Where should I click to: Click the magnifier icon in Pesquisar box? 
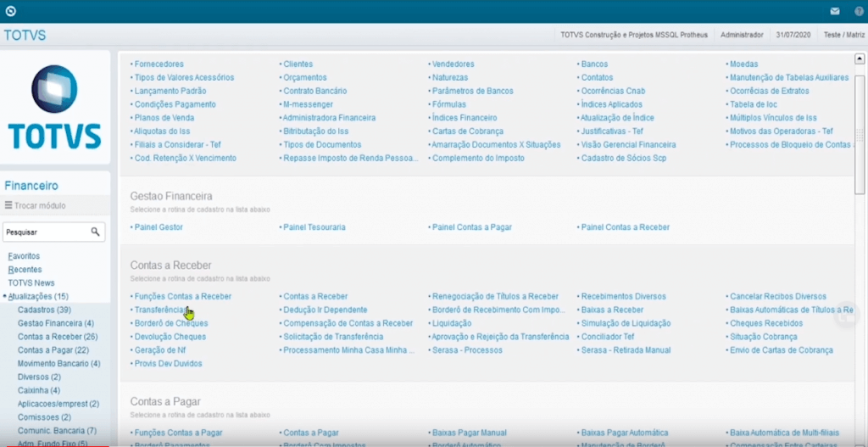point(96,232)
